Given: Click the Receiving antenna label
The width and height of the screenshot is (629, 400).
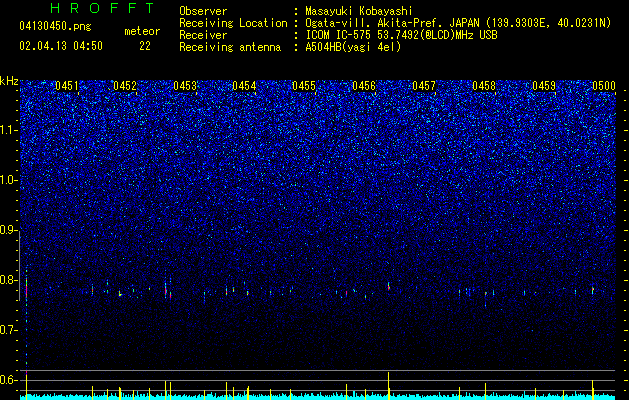Looking at the screenshot, I should tap(230, 47).
